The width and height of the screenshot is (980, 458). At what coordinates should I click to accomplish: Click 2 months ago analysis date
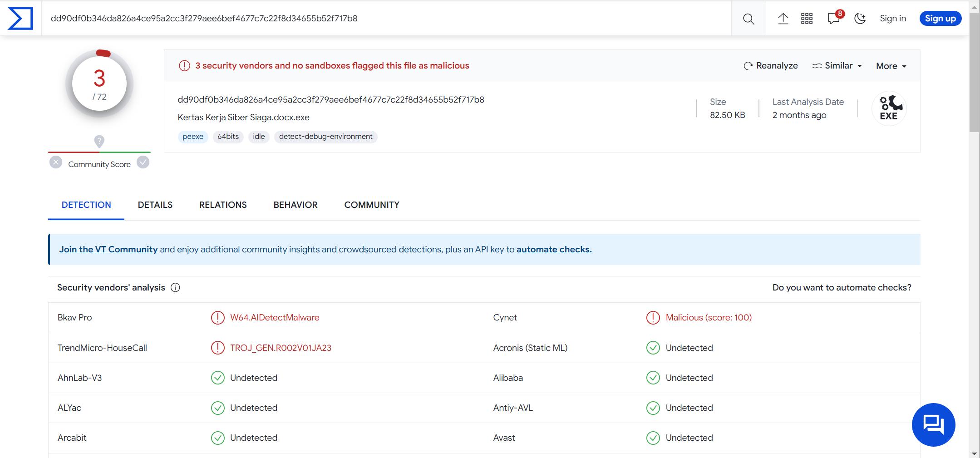pos(799,115)
